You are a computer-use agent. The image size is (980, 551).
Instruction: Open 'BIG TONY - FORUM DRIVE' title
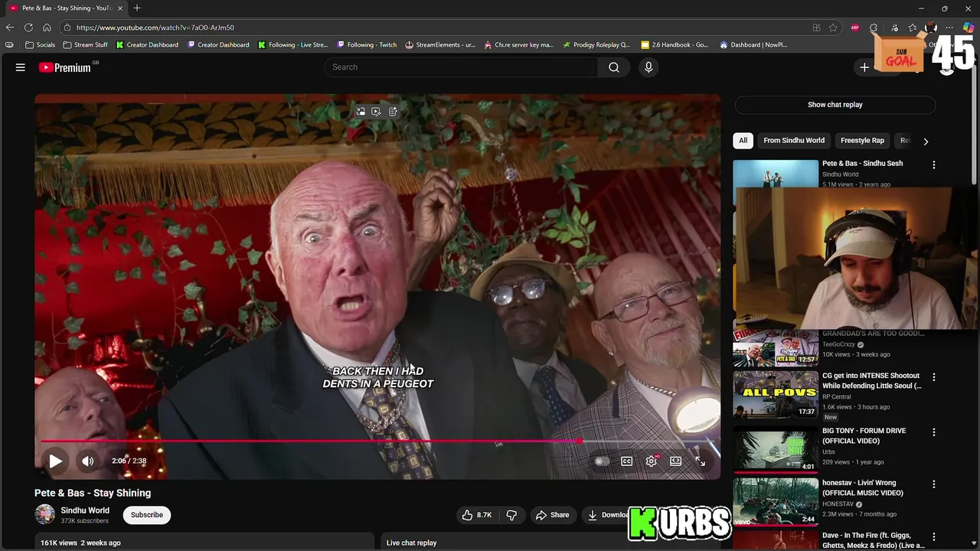click(x=864, y=436)
